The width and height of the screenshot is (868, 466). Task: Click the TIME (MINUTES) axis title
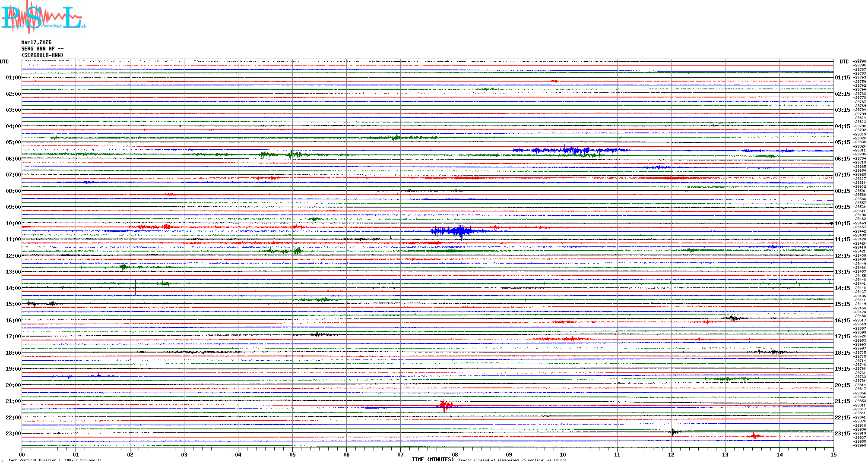pos(433,460)
